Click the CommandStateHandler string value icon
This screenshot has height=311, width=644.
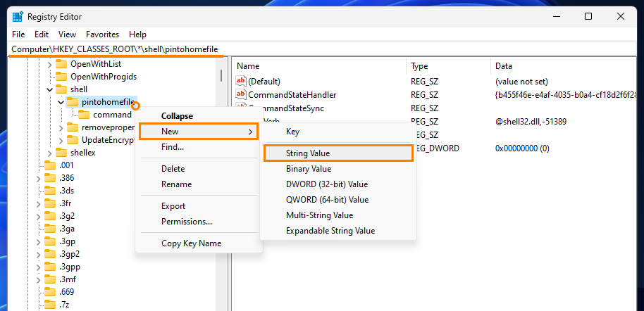pos(241,95)
